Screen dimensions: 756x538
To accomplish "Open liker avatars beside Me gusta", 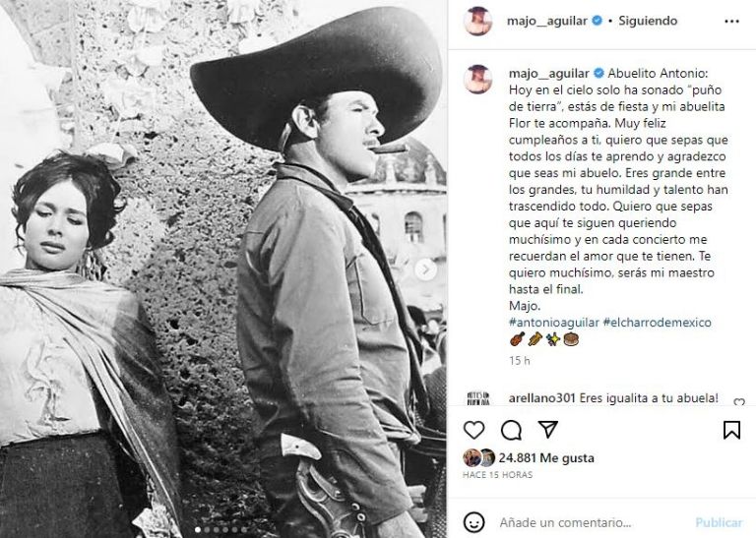I will [478, 458].
